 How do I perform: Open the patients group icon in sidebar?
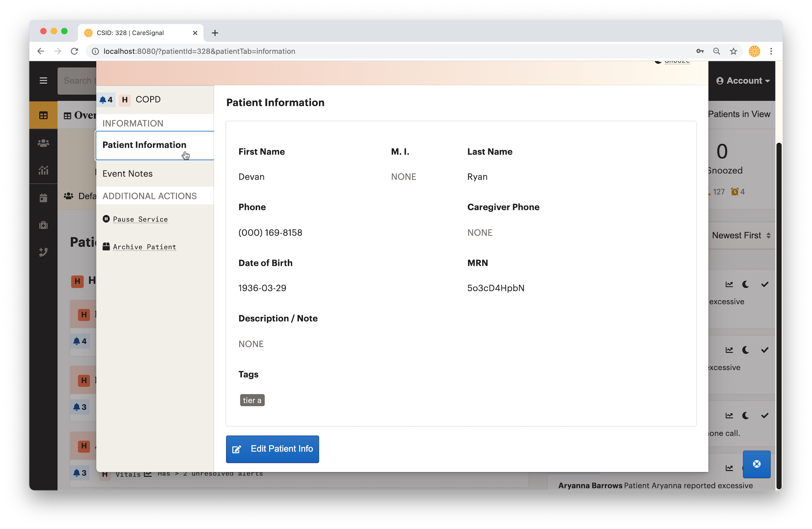point(43,143)
